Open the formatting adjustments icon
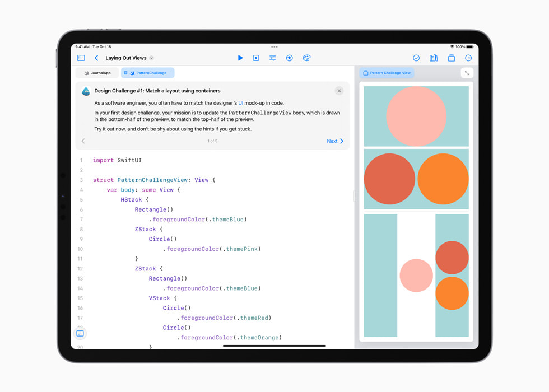Image resolution: width=549 pixels, height=392 pixels. [x=272, y=58]
